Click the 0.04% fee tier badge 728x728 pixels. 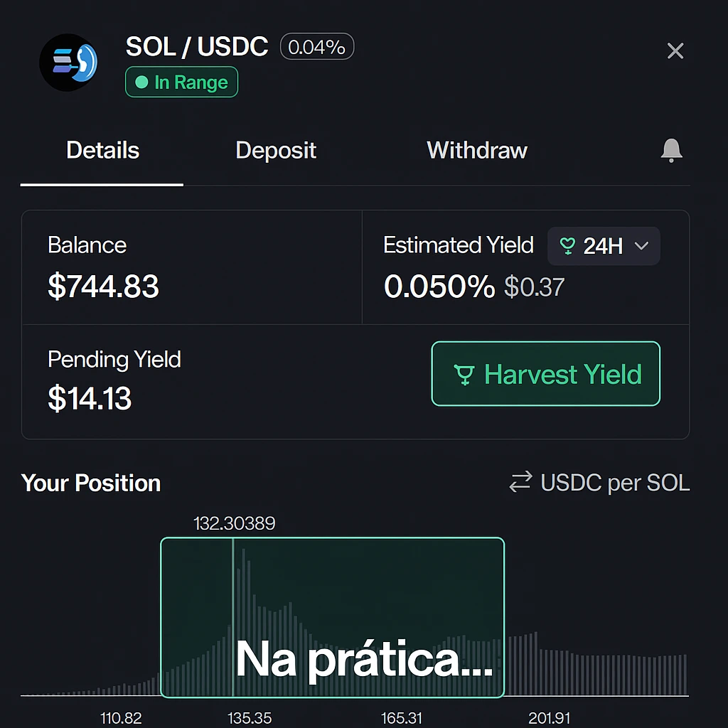tap(316, 46)
